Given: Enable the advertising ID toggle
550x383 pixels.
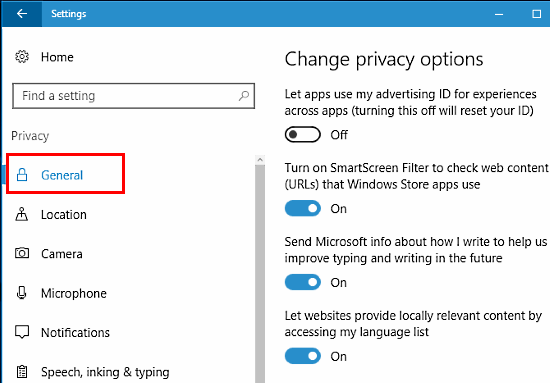Looking at the screenshot, I should coord(303,135).
